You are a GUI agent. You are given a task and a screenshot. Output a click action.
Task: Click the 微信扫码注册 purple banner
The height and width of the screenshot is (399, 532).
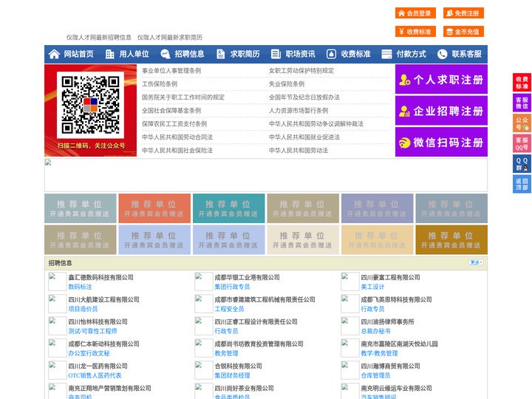[441, 142]
